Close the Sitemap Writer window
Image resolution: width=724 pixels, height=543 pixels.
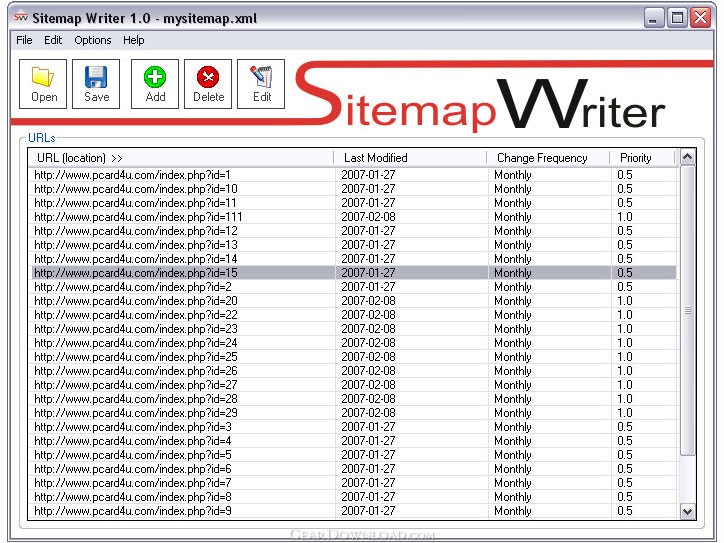point(700,18)
